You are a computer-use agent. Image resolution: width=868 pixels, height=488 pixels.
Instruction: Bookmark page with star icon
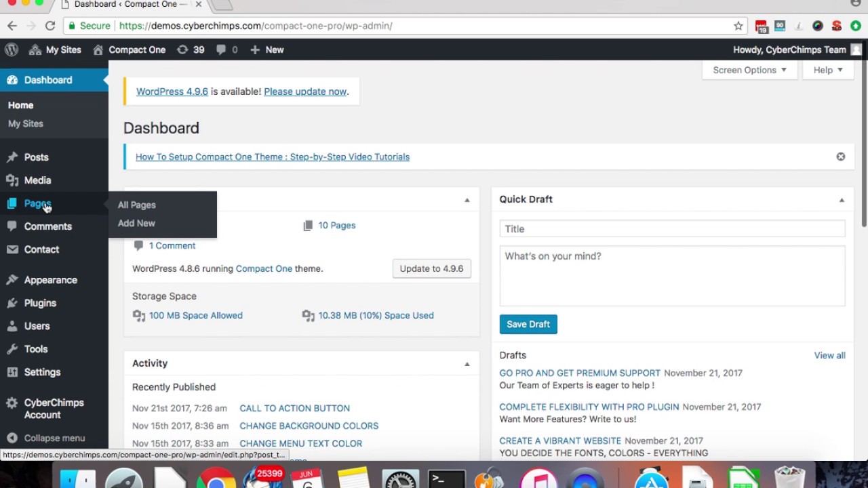[738, 26]
